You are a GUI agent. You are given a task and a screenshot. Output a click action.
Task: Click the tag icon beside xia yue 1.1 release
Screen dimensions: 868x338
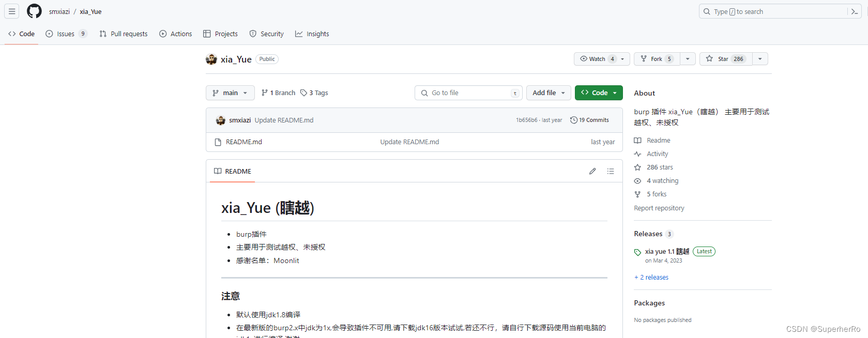[x=637, y=252]
